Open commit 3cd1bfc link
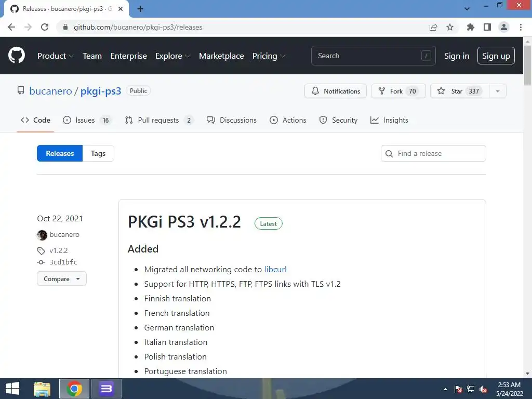 pos(63,262)
